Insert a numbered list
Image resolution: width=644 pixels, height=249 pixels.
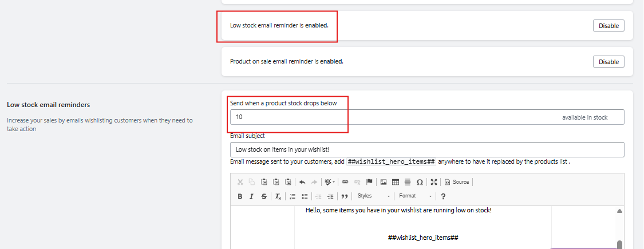(x=293, y=196)
